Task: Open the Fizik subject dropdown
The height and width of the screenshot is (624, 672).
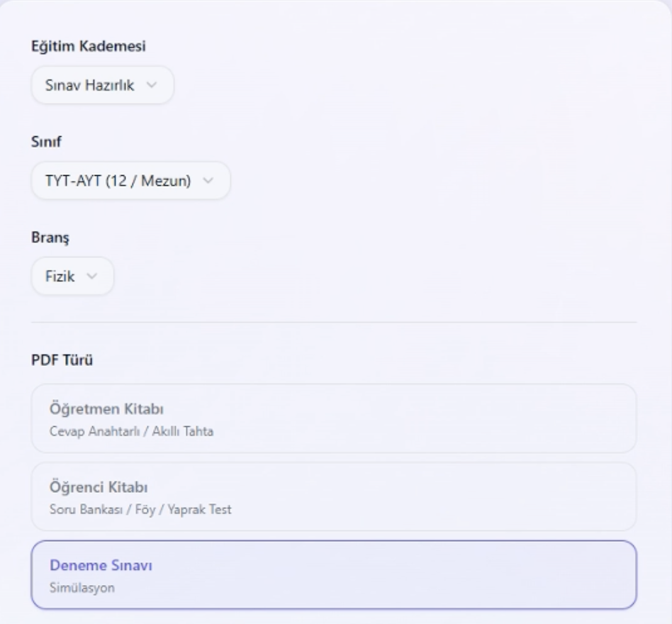Action: [x=72, y=276]
